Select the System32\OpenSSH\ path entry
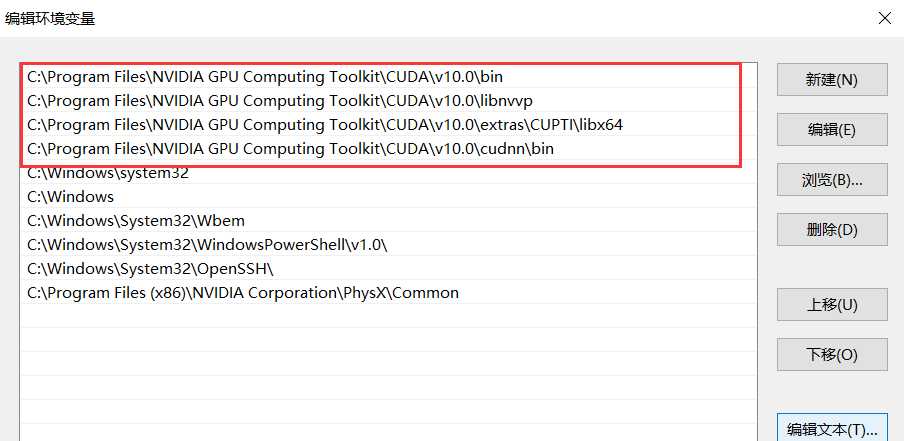The height and width of the screenshot is (441, 904). pyautogui.click(x=150, y=269)
